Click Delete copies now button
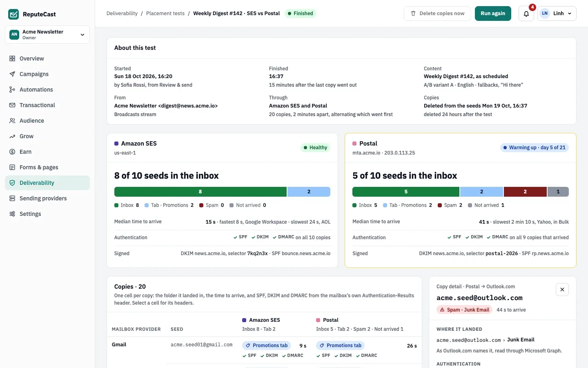588x368 pixels. tap(437, 13)
